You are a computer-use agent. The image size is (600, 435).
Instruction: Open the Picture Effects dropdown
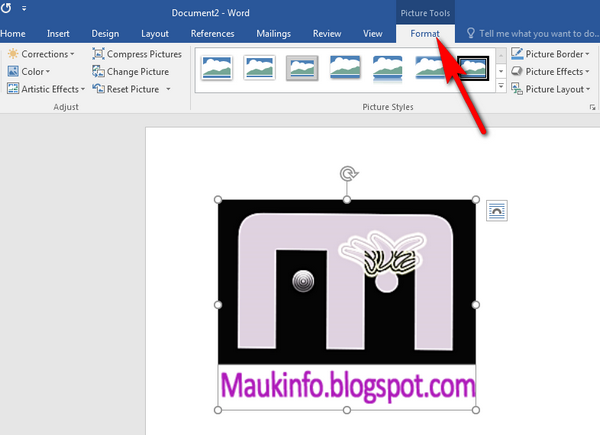point(550,72)
